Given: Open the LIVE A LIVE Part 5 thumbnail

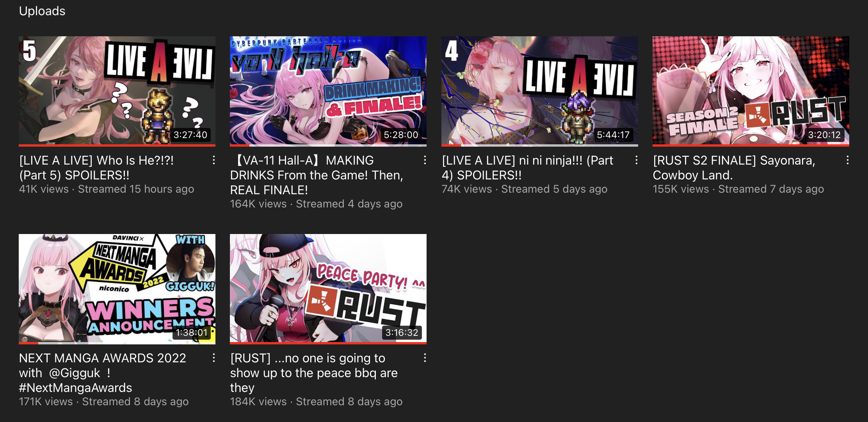Looking at the screenshot, I should click(x=117, y=91).
